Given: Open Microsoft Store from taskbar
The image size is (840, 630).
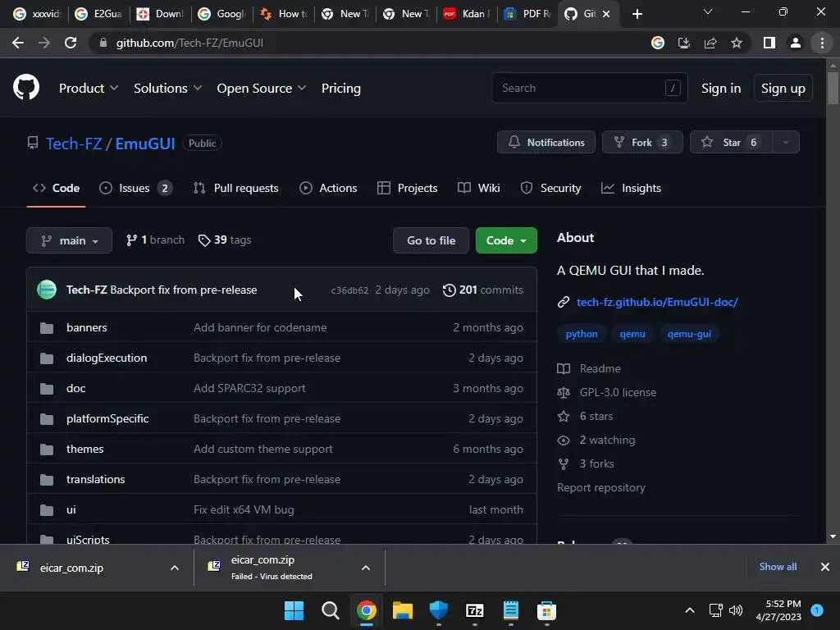Looking at the screenshot, I should tap(546, 610).
